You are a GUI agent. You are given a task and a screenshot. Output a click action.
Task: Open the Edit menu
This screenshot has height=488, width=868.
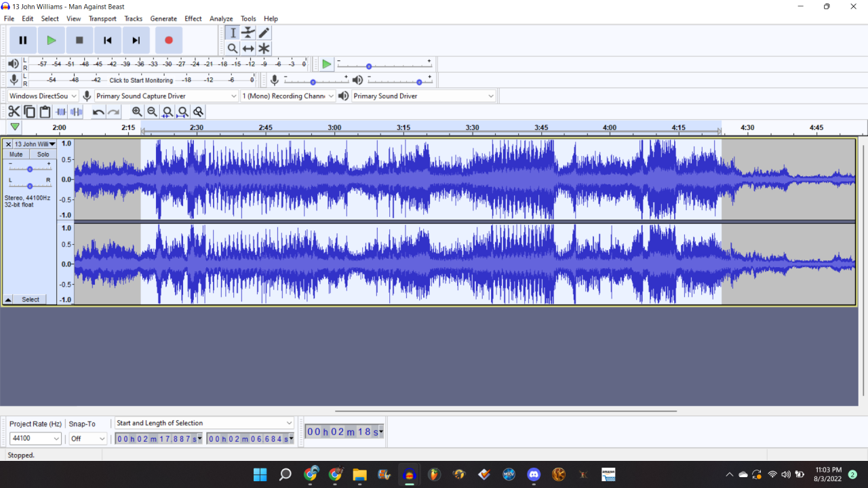(27, 18)
